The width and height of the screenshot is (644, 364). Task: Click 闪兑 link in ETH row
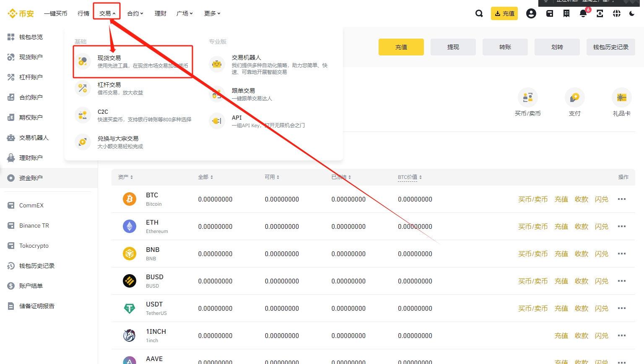[602, 226]
